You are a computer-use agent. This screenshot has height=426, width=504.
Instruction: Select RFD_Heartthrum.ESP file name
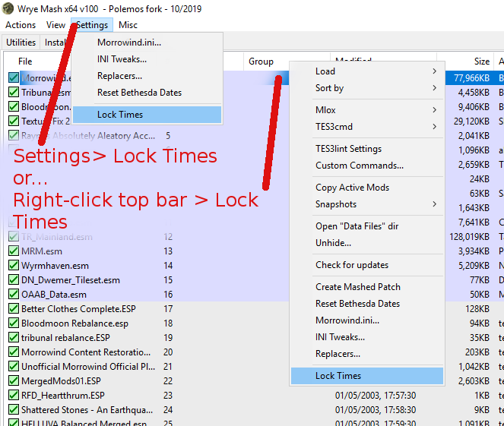(x=63, y=396)
